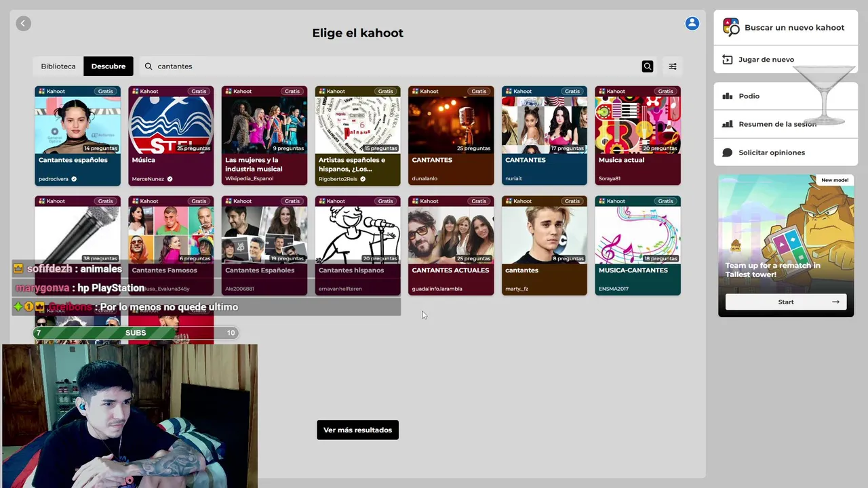
Task: Open the Música kahoot by MerceNunez
Action: click(x=171, y=136)
